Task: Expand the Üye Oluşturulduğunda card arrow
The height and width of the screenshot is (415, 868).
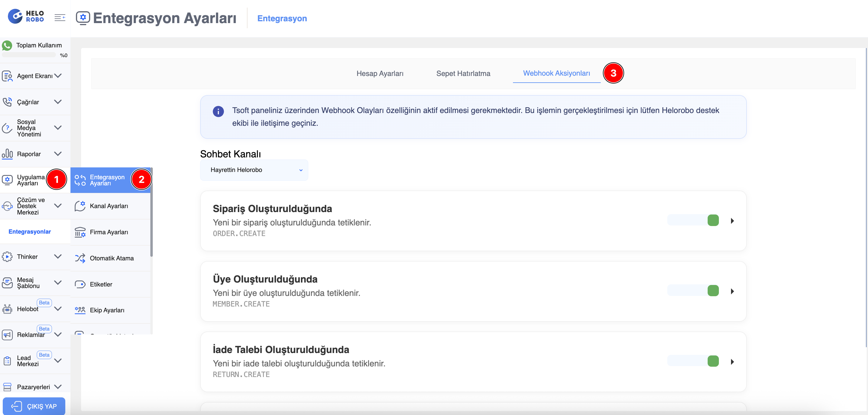Action: click(732, 291)
